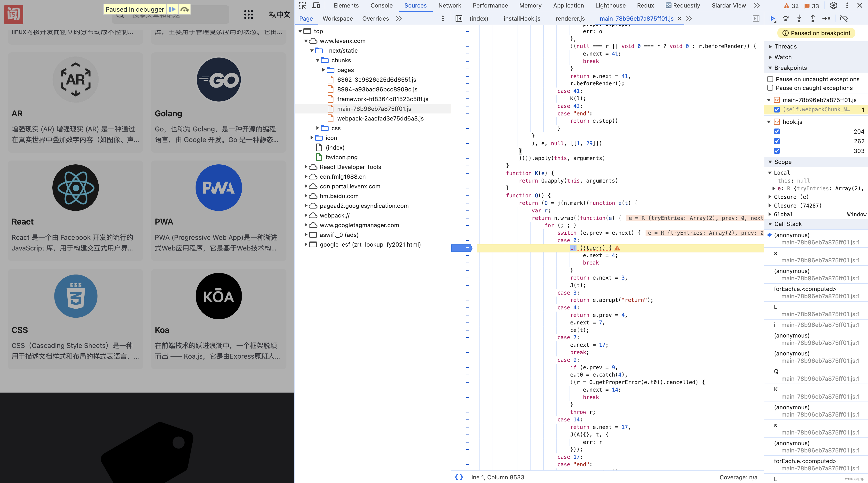
Task: Select the Q frame in call stack
Action: [x=816, y=375]
